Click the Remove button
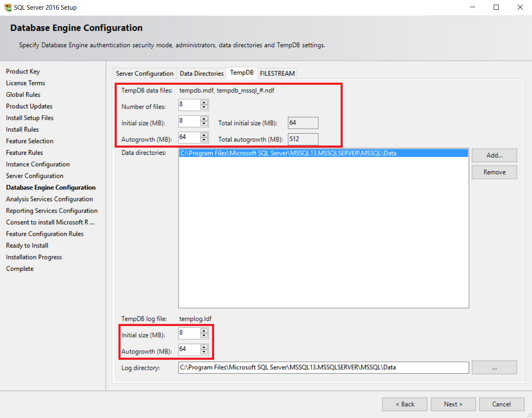The width and height of the screenshot is (532, 418). [x=494, y=172]
